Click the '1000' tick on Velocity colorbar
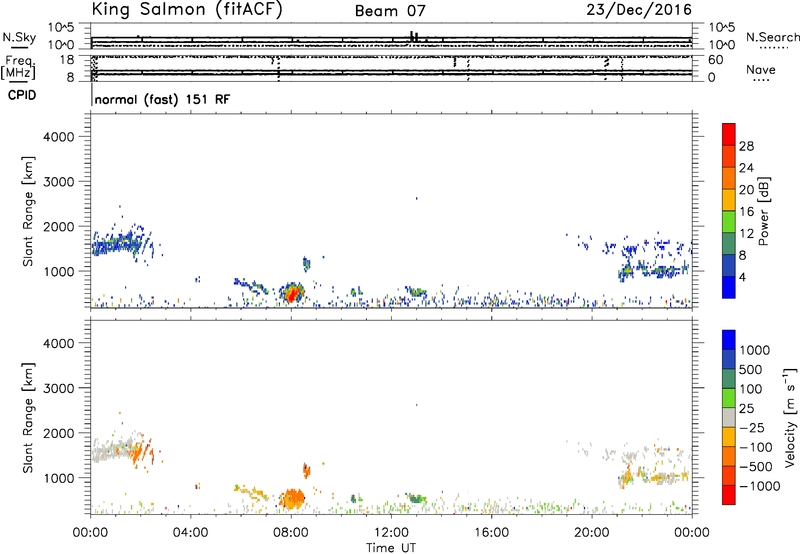The image size is (800, 554). point(755,350)
